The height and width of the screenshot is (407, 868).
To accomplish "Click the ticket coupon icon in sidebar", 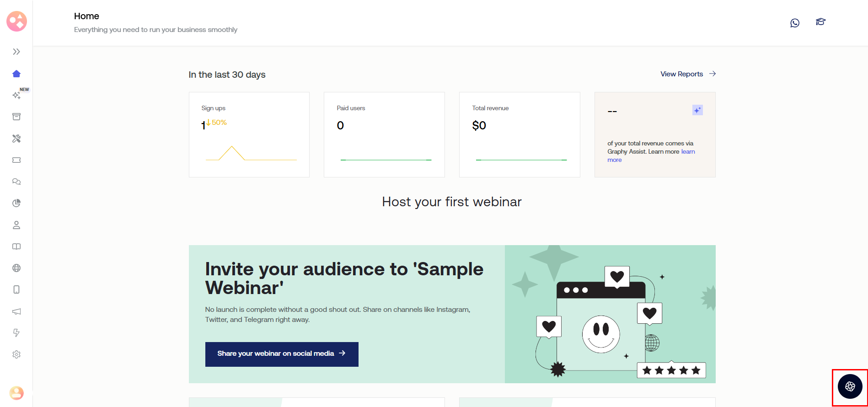I will [16, 160].
